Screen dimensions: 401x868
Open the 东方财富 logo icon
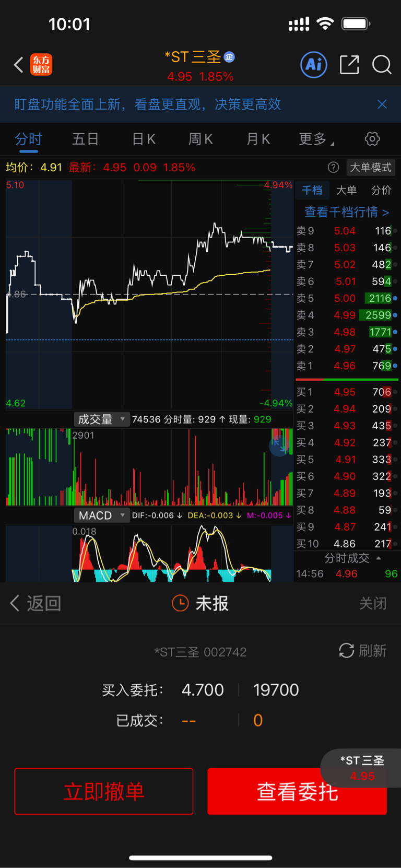pos(41,65)
